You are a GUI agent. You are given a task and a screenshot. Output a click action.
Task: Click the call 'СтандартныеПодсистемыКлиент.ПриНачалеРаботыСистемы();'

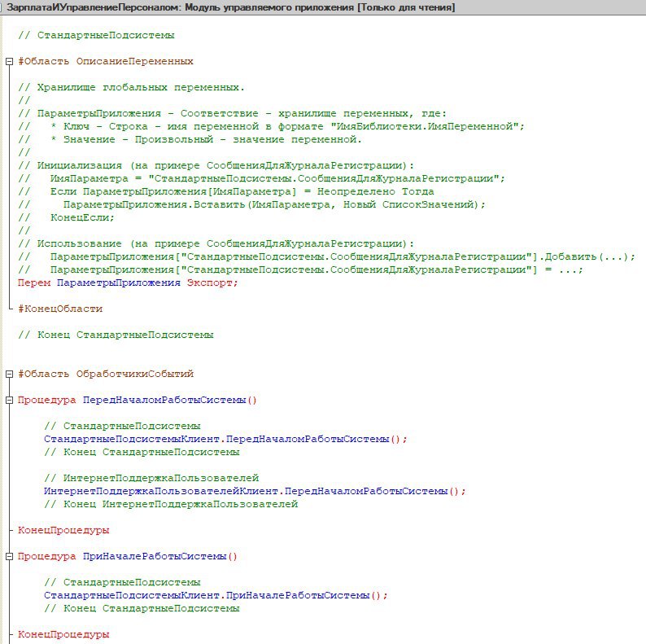(216, 595)
